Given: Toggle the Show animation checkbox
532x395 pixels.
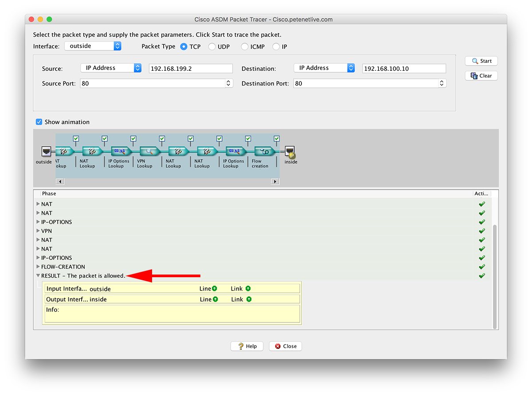Looking at the screenshot, I should point(39,122).
